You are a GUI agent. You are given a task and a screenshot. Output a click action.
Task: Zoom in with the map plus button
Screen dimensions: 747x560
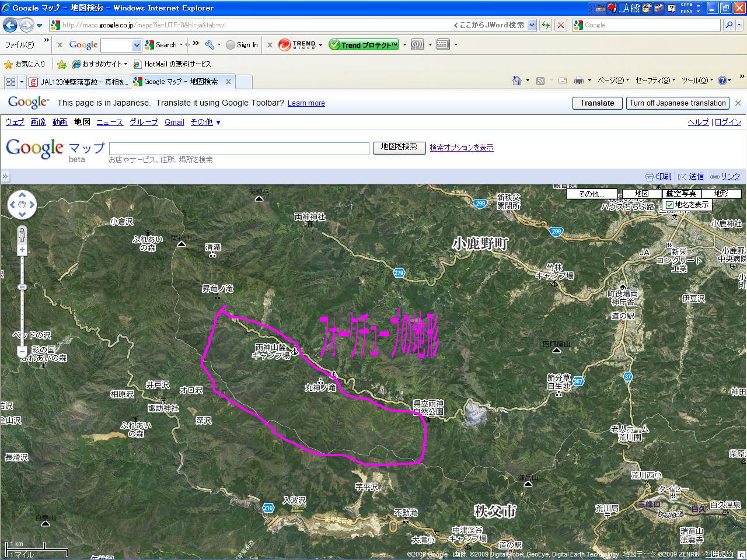[22, 250]
